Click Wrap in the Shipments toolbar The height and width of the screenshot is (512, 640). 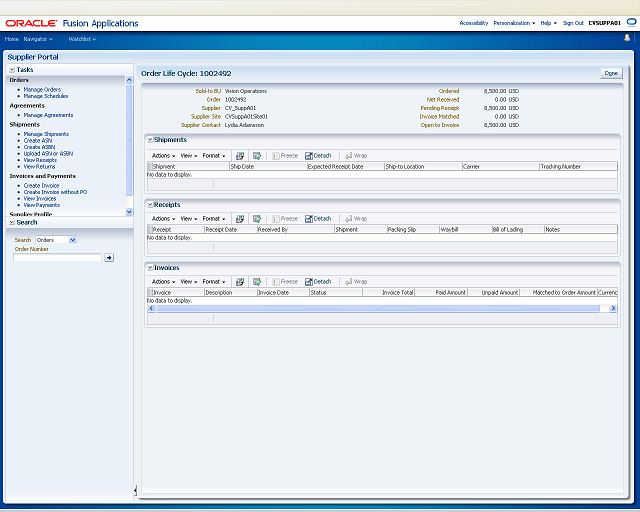pyautogui.click(x=356, y=156)
